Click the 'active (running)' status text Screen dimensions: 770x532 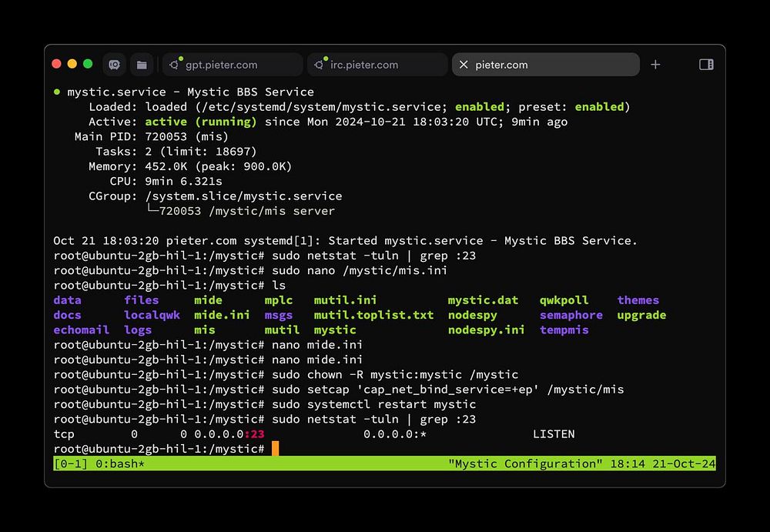(x=200, y=122)
